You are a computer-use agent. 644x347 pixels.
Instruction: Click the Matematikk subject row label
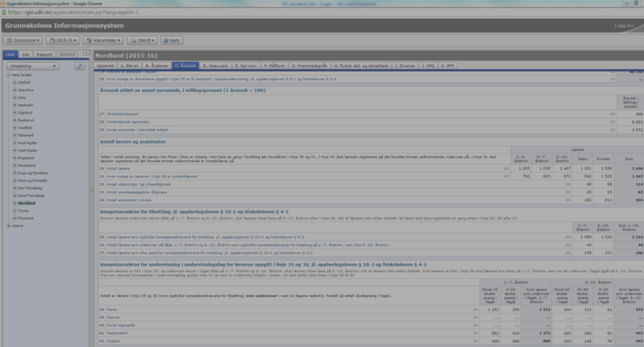pyautogui.click(x=117, y=333)
